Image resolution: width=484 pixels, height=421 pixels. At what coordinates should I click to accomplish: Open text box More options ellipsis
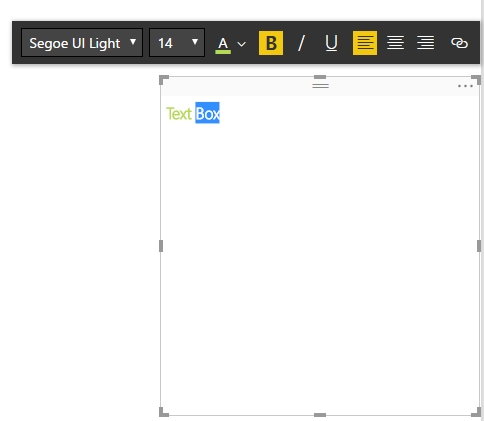click(x=465, y=86)
